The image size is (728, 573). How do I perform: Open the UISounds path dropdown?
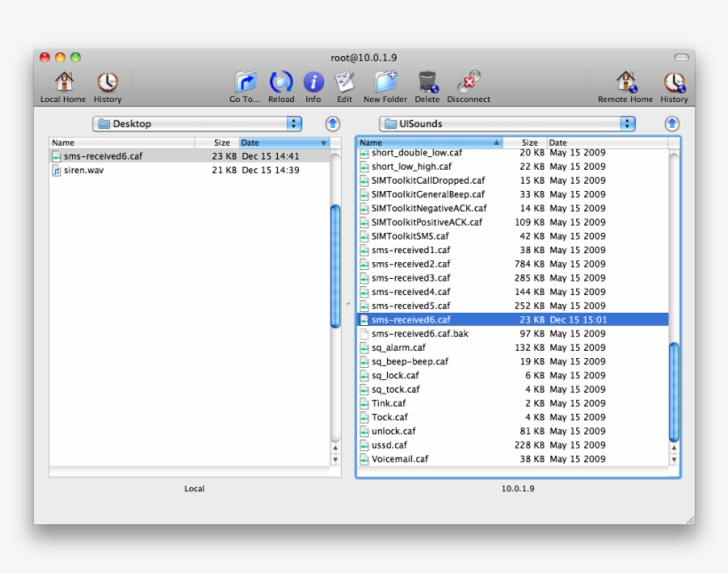[507, 123]
